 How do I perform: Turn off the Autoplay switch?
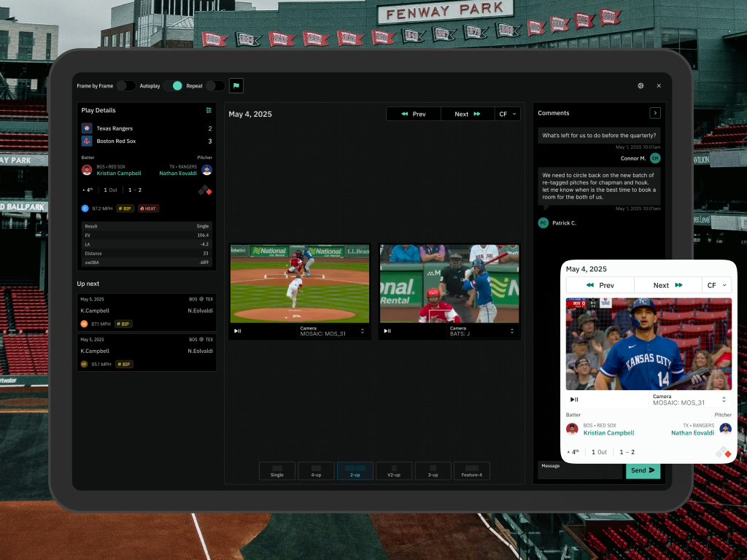tap(172, 86)
